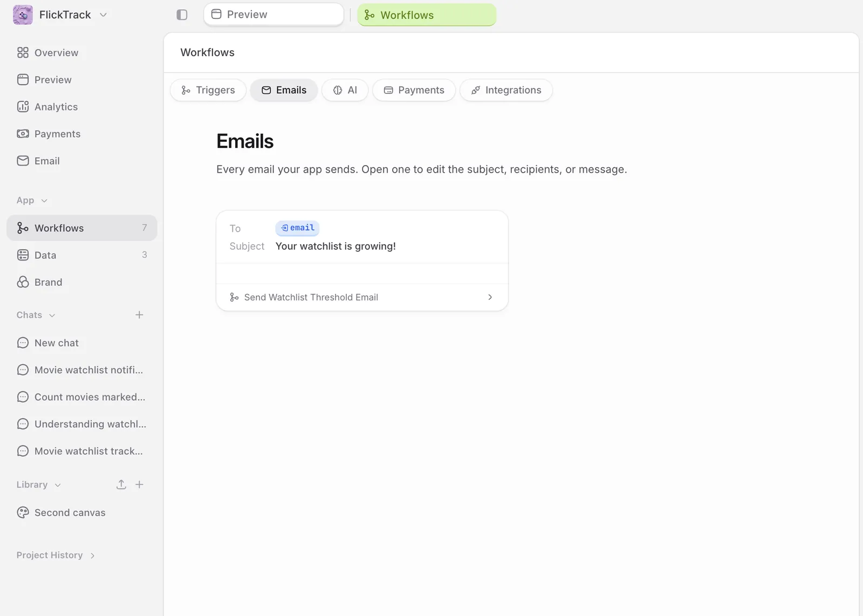The width and height of the screenshot is (863, 616).
Task: Switch to the Emails tab
Action: [x=284, y=90]
